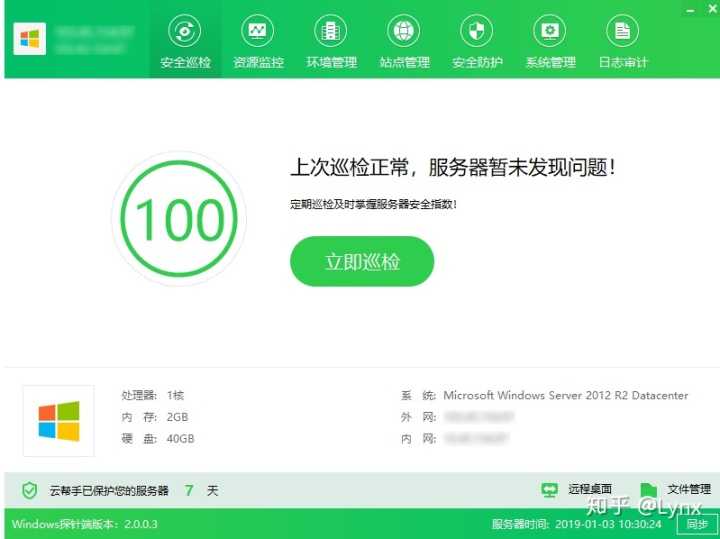Click the server time in the status bar
Image resolution: width=720 pixels, height=539 pixels.
[576, 524]
